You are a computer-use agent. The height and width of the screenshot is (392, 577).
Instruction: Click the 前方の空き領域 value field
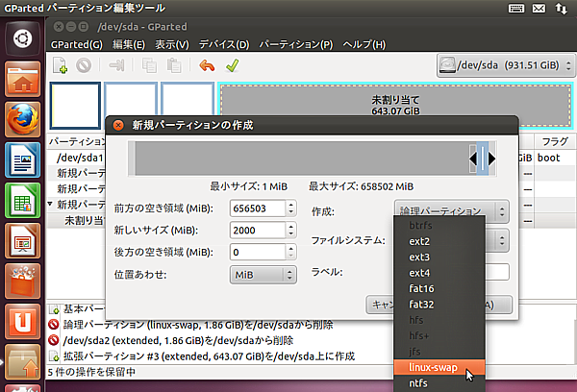pyautogui.click(x=258, y=208)
